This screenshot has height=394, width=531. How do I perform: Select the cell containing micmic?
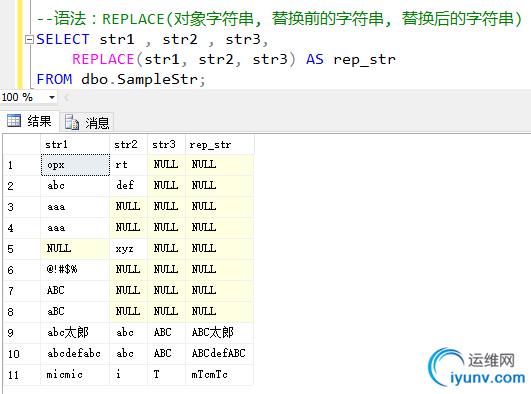[x=75, y=375]
